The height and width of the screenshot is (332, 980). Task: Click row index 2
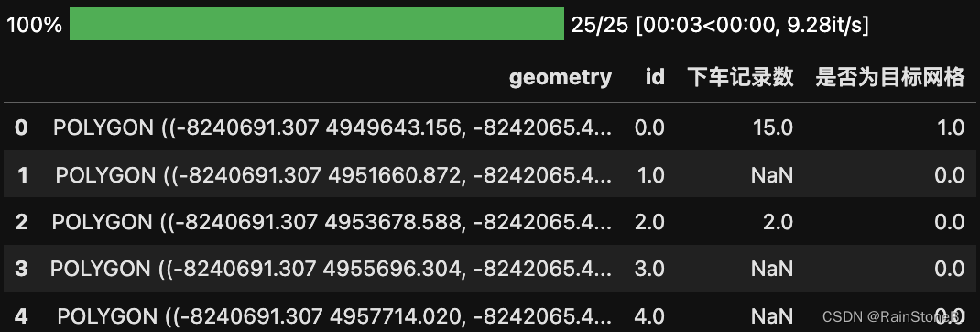[x=21, y=222]
